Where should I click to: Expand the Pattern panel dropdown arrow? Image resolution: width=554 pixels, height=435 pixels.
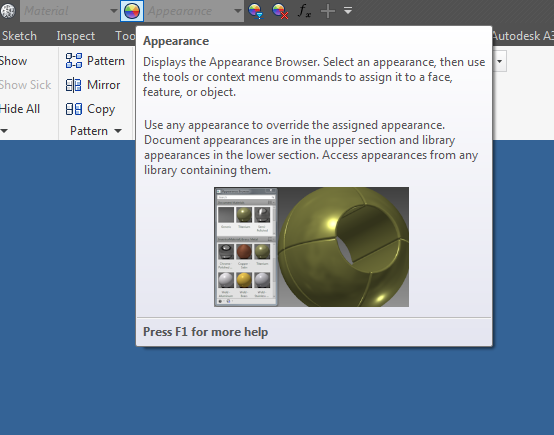click(118, 131)
